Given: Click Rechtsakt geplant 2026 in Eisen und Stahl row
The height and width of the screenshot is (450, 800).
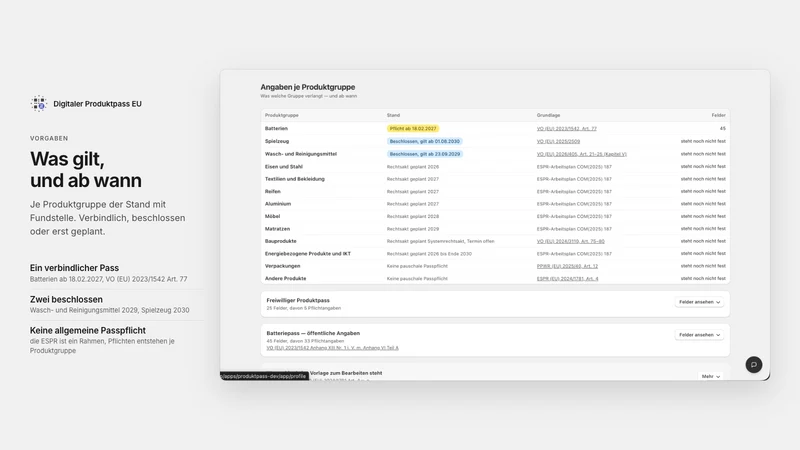Looking at the screenshot, I should pos(412,167).
